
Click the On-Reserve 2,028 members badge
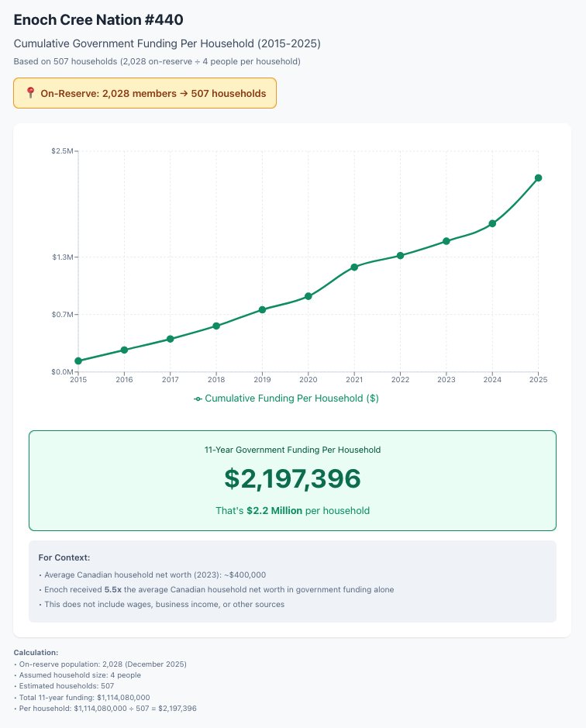click(x=145, y=93)
